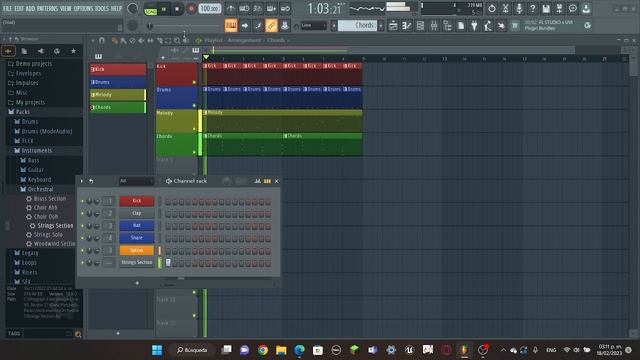Mute the Clap channel green LED
Image resolution: width=640 pixels, height=360 pixels.
pyautogui.click(x=82, y=213)
